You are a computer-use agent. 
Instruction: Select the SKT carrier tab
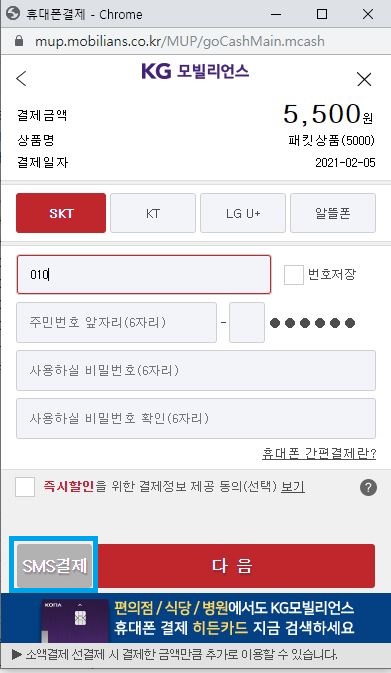point(61,213)
